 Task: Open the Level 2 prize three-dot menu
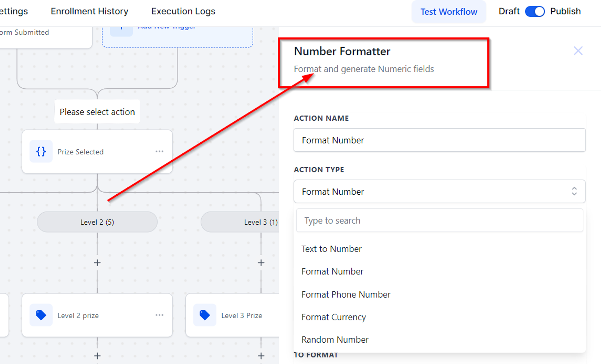click(160, 315)
